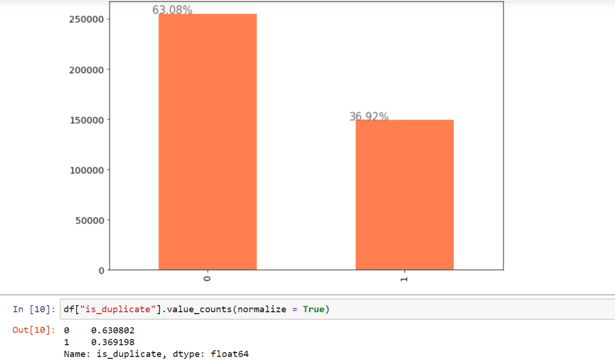Click the x-axis tick label under the second bar
This screenshot has height=364, width=615.
click(x=404, y=279)
